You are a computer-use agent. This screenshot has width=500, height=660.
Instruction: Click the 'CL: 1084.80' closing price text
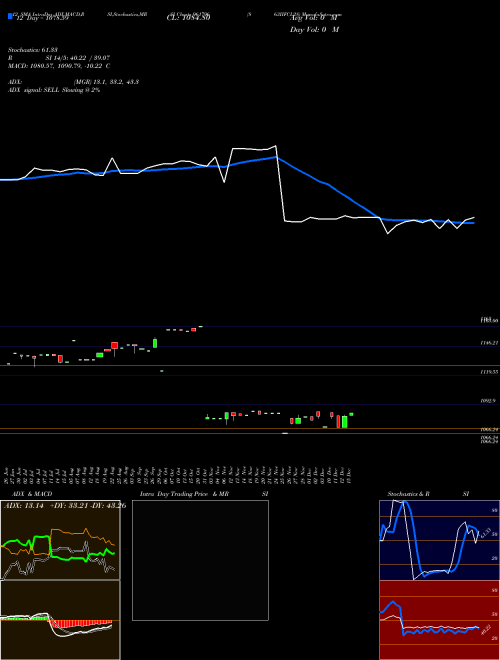[188, 18]
